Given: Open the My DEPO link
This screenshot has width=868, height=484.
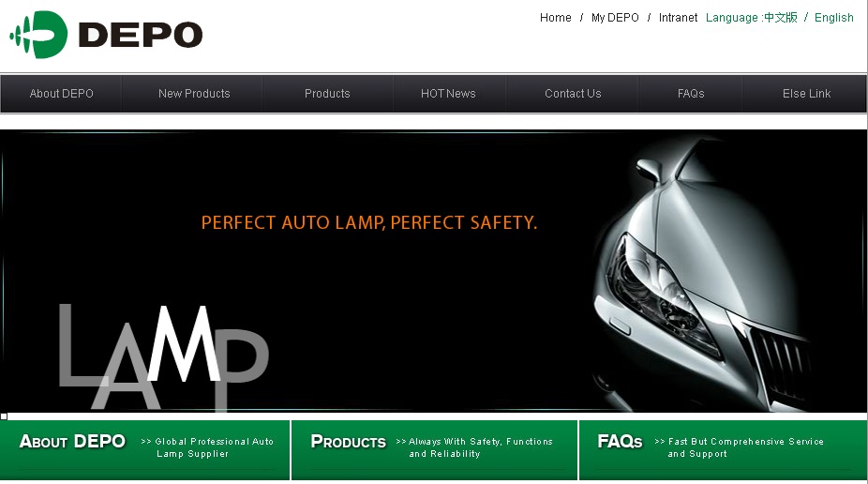Looking at the screenshot, I should click(615, 18).
